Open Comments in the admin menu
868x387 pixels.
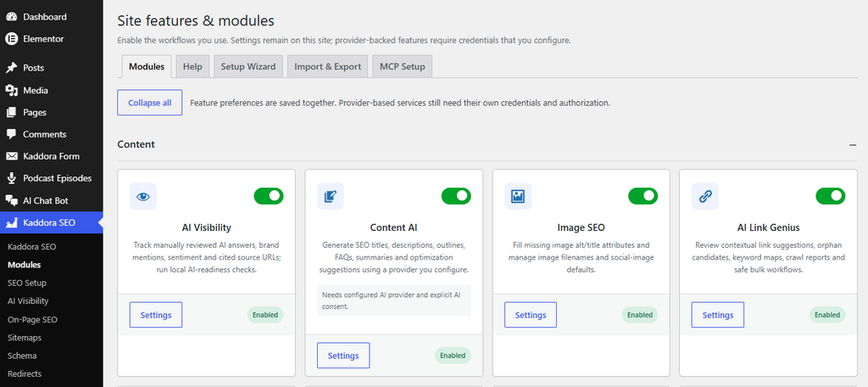52,134
